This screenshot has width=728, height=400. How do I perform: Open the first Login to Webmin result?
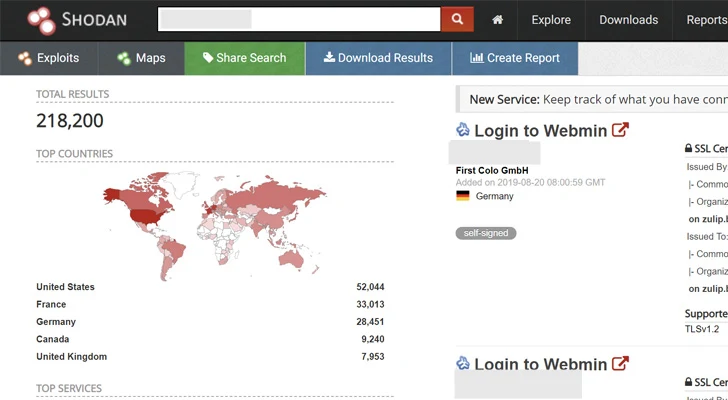tap(540, 130)
